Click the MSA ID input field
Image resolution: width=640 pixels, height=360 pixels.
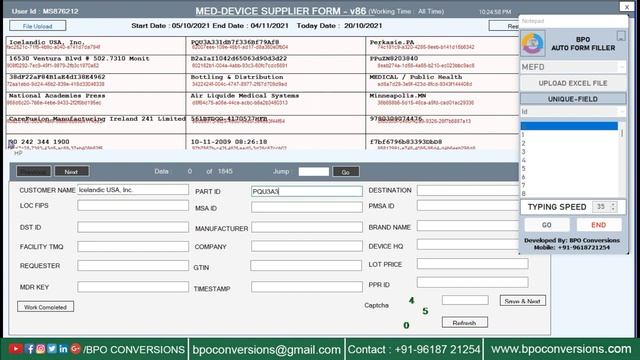(307, 207)
